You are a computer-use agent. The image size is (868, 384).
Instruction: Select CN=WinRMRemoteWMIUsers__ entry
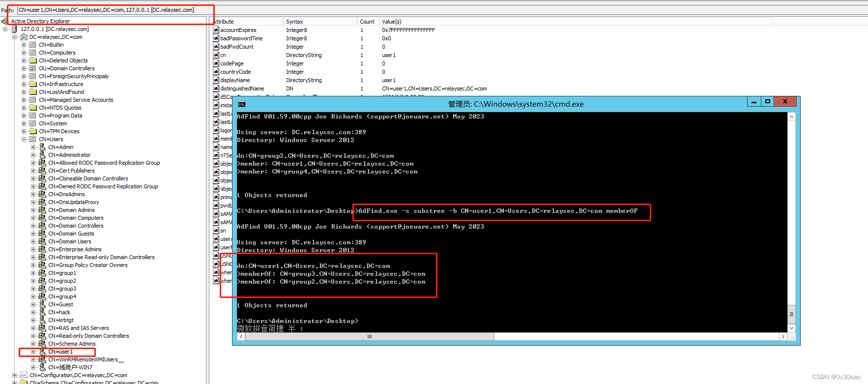86,359
